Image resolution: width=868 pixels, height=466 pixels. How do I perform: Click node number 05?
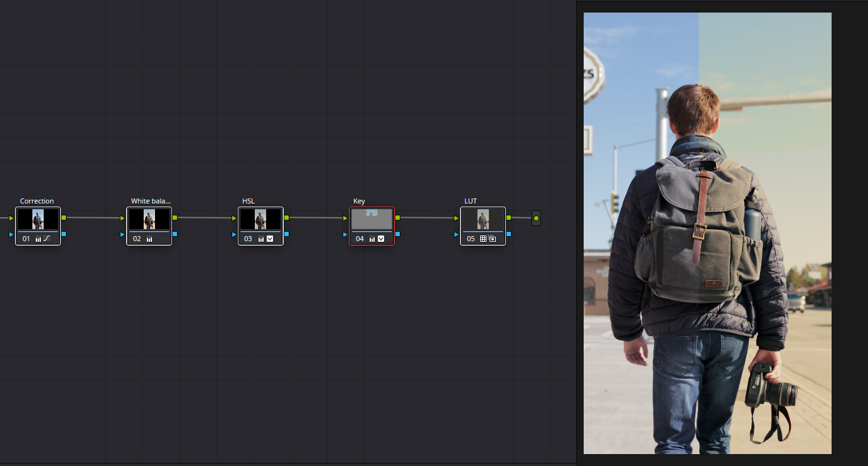[471, 239]
